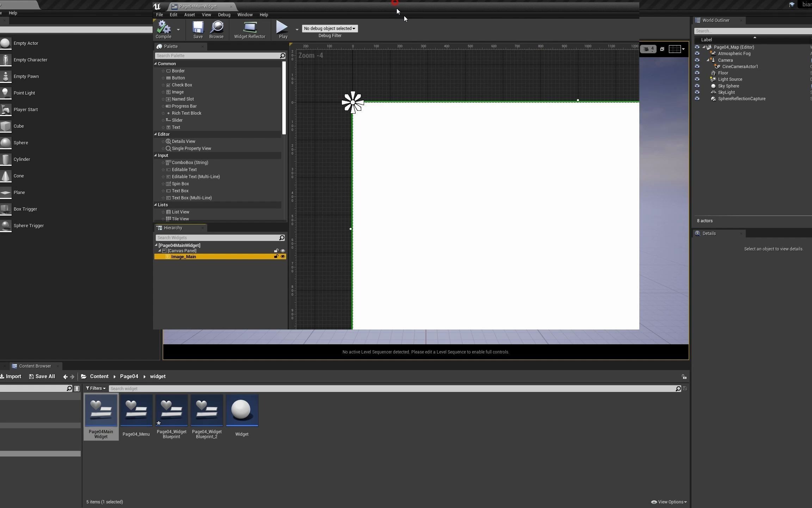Image resolution: width=812 pixels, height=508 pixels.
Task: Toggle lock on Image_Main widget
Action: 276,256
